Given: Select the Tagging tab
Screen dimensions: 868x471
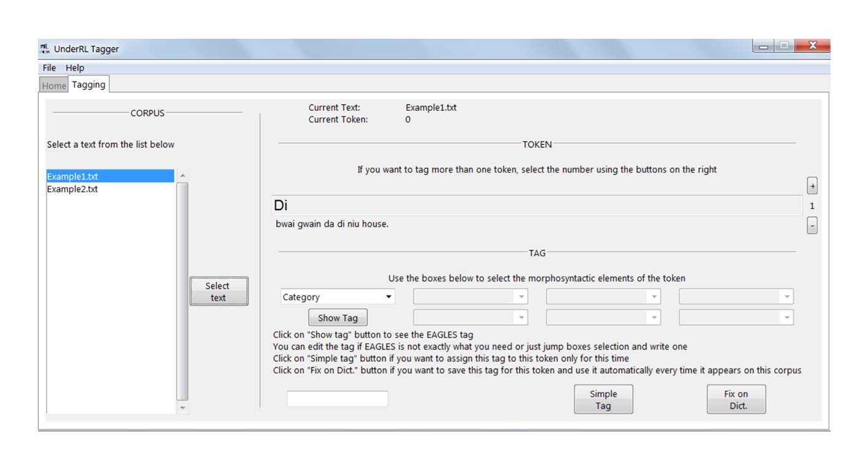Looking at the screenshot, I should [89, 85].
